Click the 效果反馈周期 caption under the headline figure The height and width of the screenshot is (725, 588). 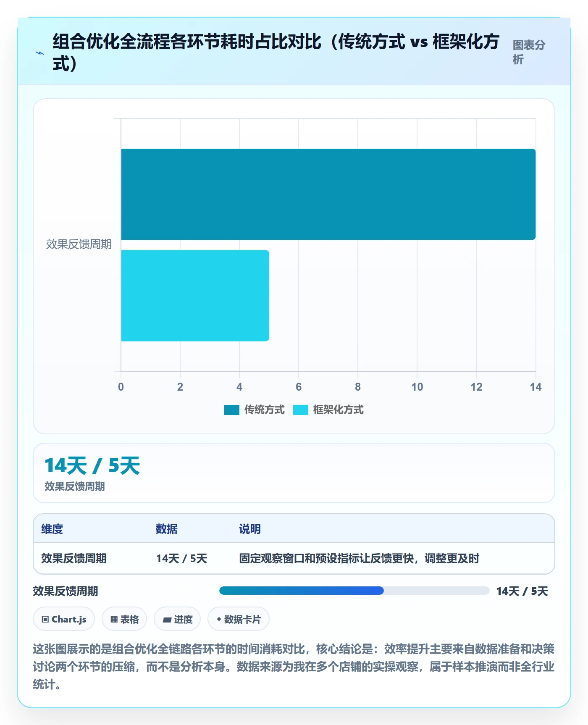tap(75, 486)
